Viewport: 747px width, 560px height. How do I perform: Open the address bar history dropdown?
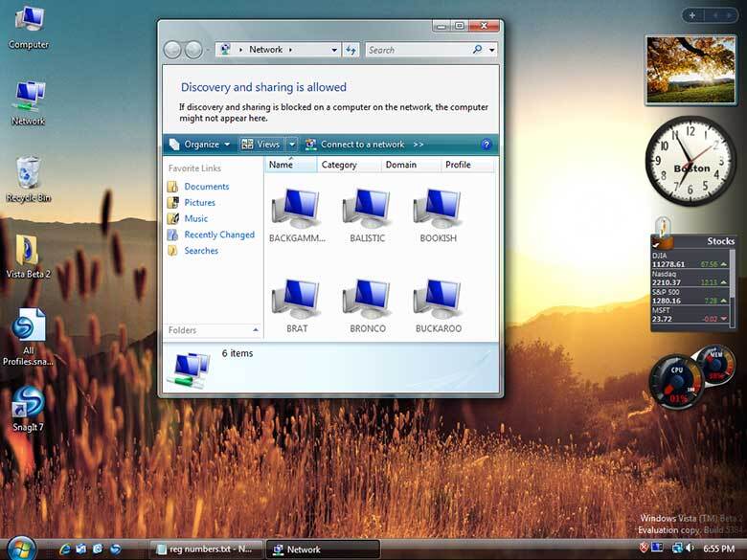pos(334,50)
